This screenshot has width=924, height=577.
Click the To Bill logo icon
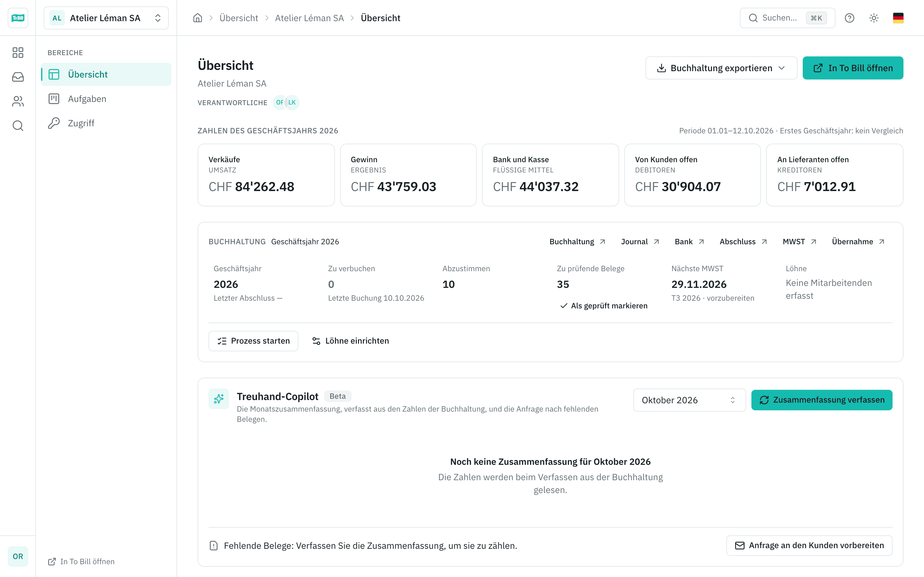pos(18,18)
